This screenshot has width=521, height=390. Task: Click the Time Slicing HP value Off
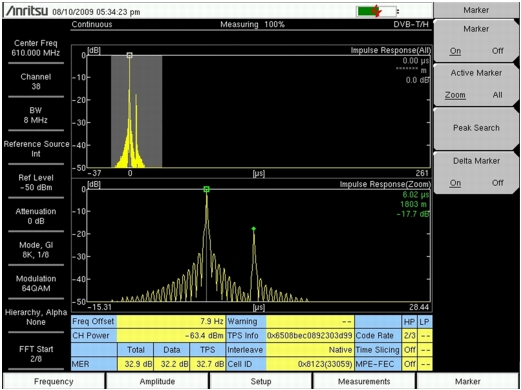[x=409, y=350]
